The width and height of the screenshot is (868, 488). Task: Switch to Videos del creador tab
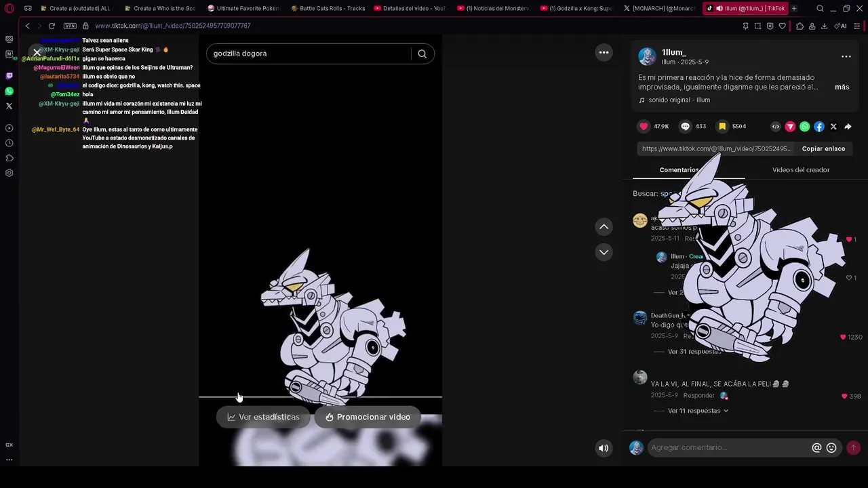(801, 170)
